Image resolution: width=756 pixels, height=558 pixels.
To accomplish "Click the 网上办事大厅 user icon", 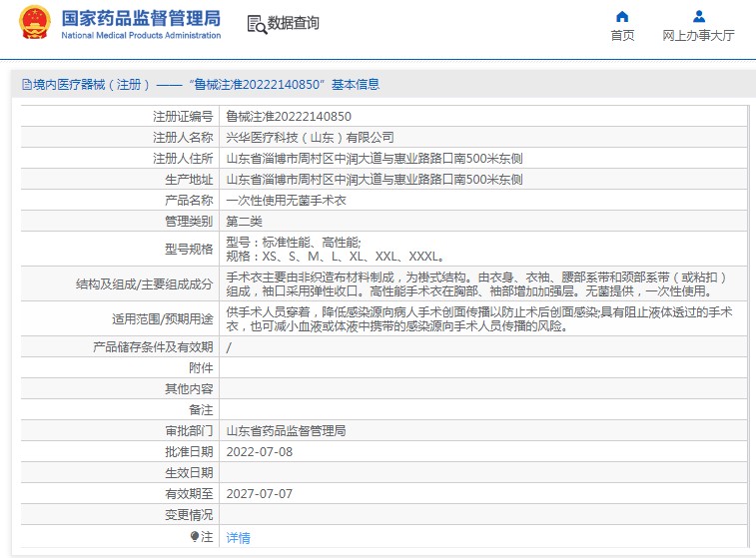I will (699, 17).
